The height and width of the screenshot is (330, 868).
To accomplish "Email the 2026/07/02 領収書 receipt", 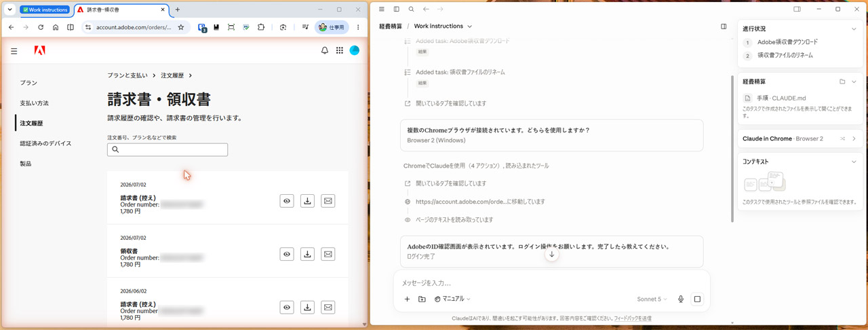I will [x=328, y=254].
